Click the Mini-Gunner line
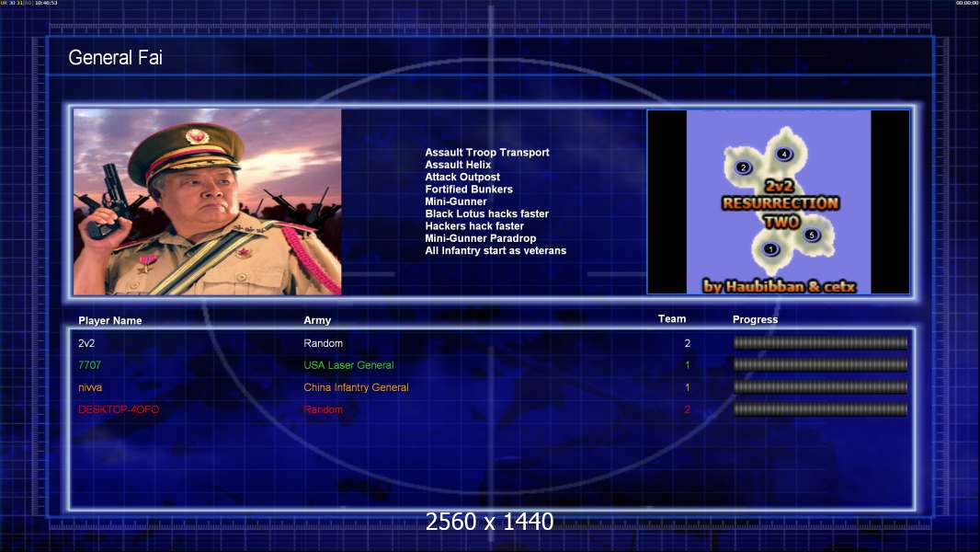 tap(456, 201)
